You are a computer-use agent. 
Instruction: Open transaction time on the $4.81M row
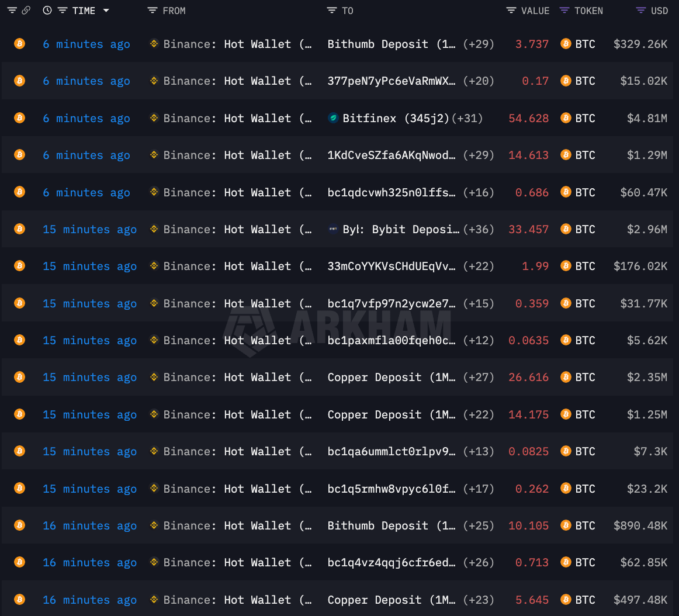click(86, 118)
